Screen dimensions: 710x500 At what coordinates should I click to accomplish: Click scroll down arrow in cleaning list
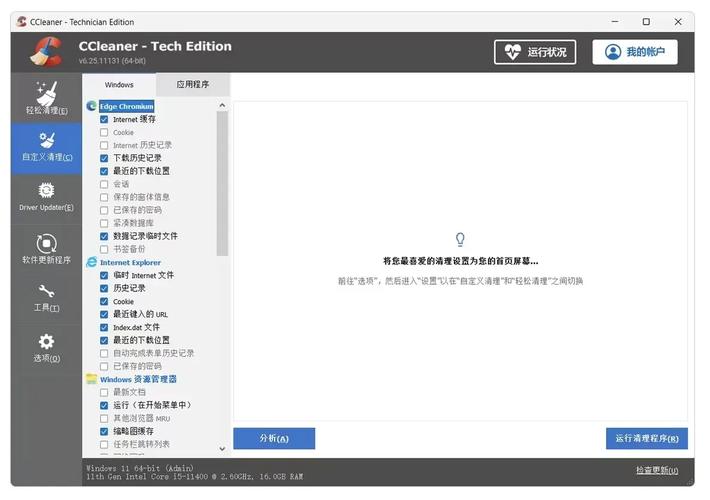(222, 449)
